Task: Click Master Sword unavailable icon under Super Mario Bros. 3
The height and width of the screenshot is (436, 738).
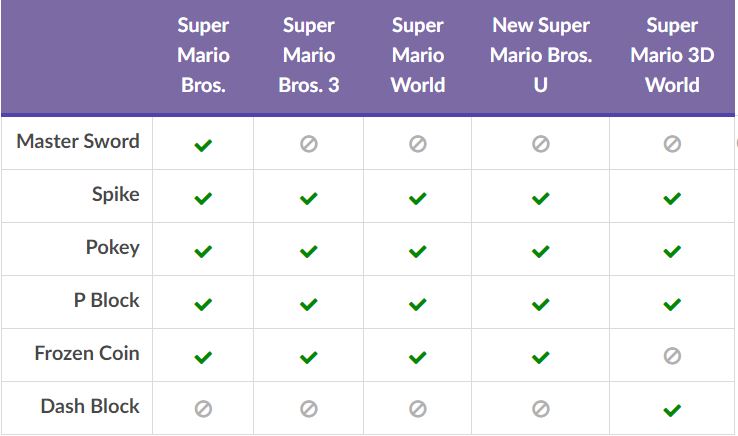Action: point(309,144)
